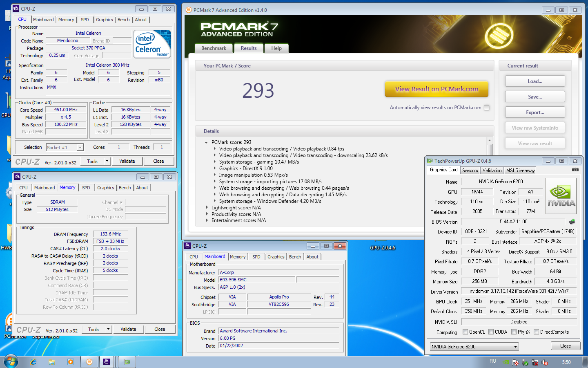Click the Show desktop strip on the taskbar
This screenshot has height=368, width=588.
tap(585, 362)
